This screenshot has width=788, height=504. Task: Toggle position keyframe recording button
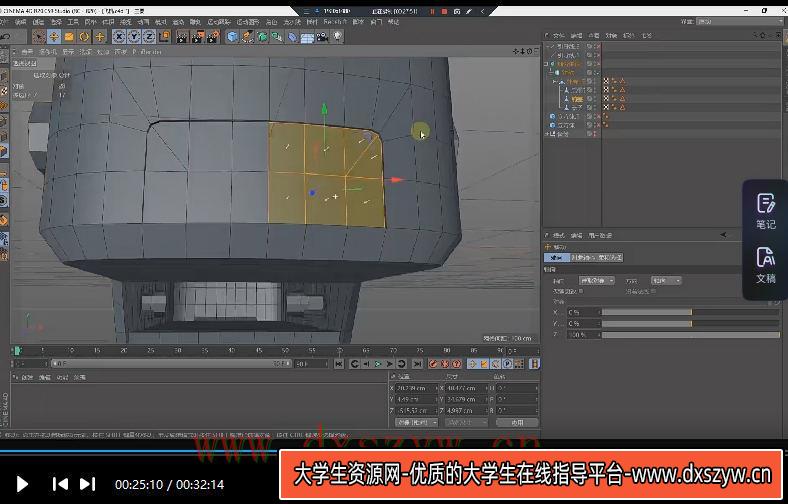472,364
